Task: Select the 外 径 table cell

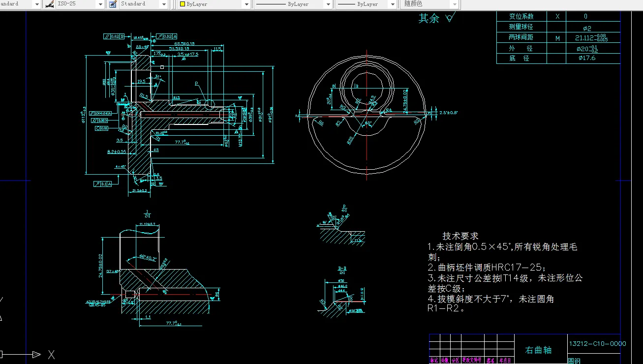Action: [x=521, y=48]
